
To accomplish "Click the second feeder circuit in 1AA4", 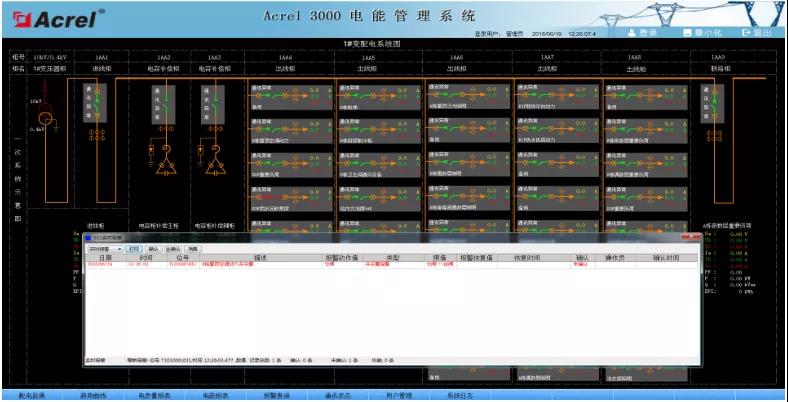I will [291, 132].
